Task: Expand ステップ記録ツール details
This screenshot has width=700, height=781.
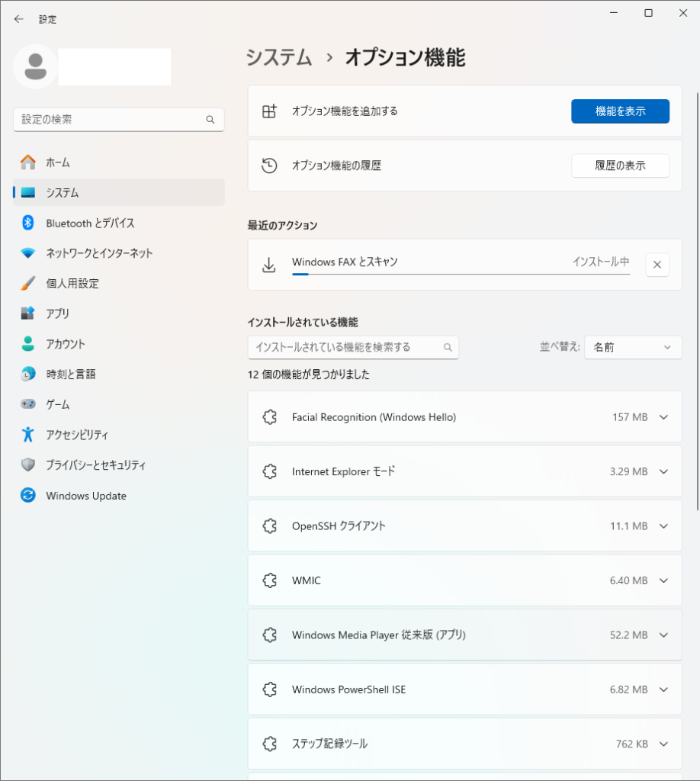Action: [663, 744]
